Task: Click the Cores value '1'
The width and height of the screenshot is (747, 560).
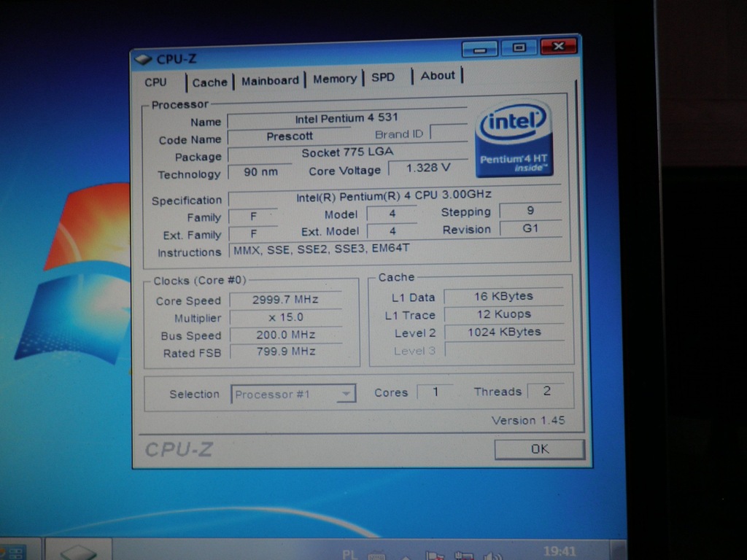Action: 435,392
